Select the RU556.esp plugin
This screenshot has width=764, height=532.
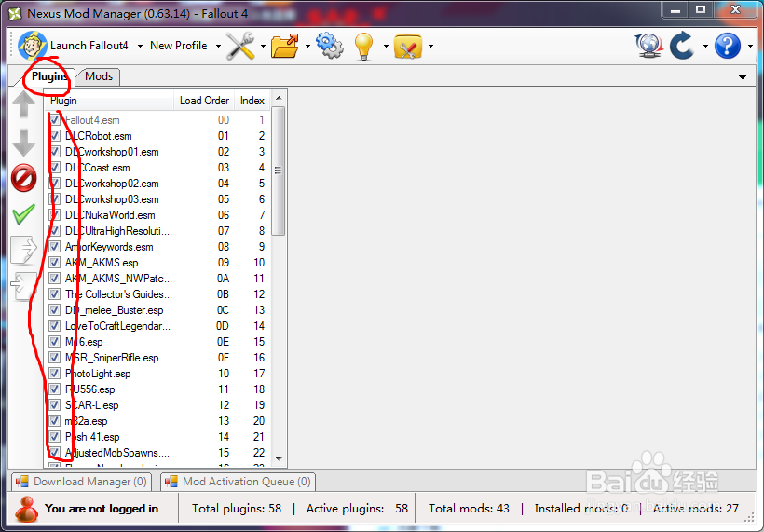click(x=90, y=389)
